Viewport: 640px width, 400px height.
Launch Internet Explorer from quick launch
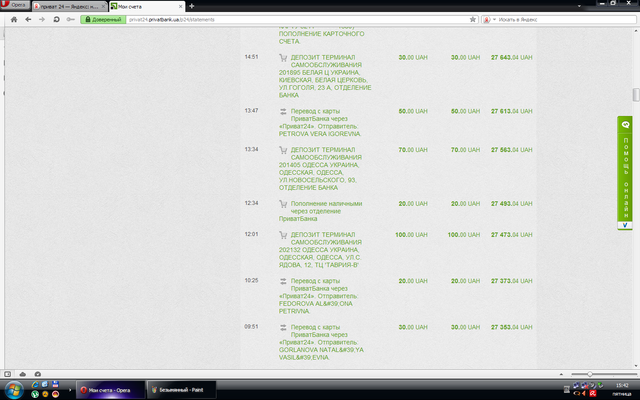[x=35, y=384]
